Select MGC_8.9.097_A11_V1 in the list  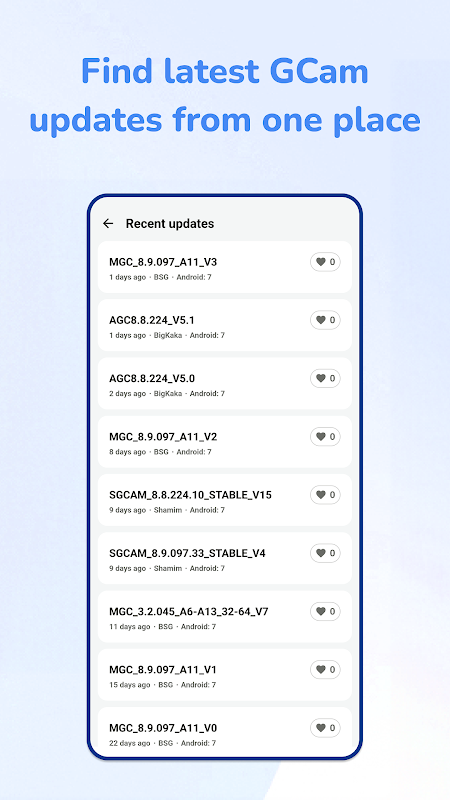click(224, 674)
